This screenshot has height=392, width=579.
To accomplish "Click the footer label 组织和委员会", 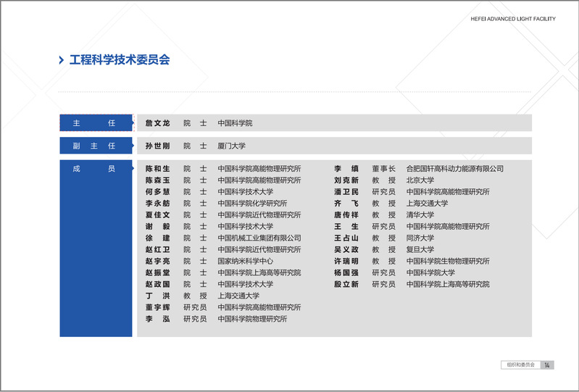I will coord(520,365).
